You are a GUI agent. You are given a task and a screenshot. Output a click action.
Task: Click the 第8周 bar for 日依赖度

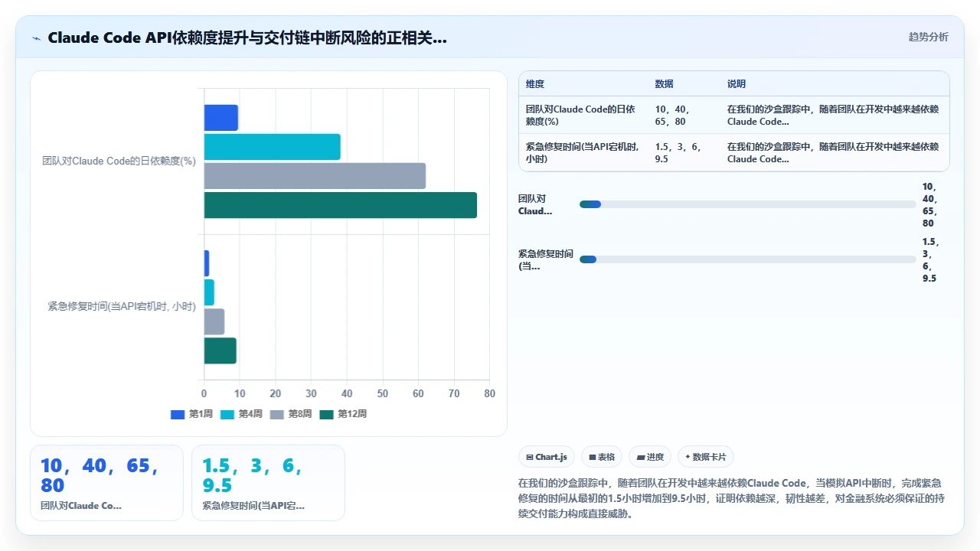click(x=315, y=176)
